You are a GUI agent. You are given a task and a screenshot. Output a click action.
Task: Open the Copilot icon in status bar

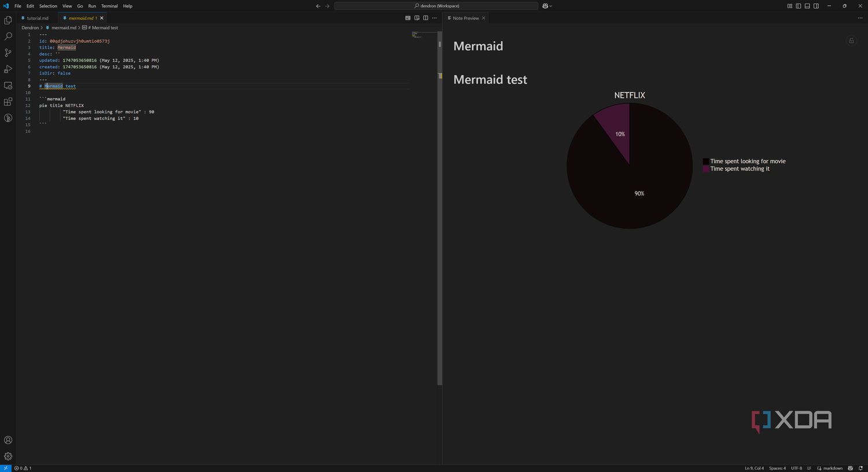(x=850, y=468)
